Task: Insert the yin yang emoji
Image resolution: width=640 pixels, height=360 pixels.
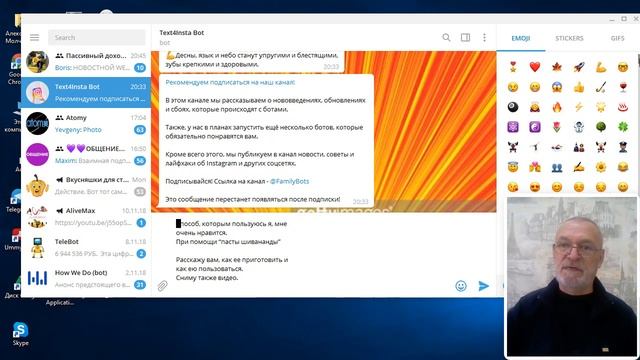Action: (x=535, y=127)
